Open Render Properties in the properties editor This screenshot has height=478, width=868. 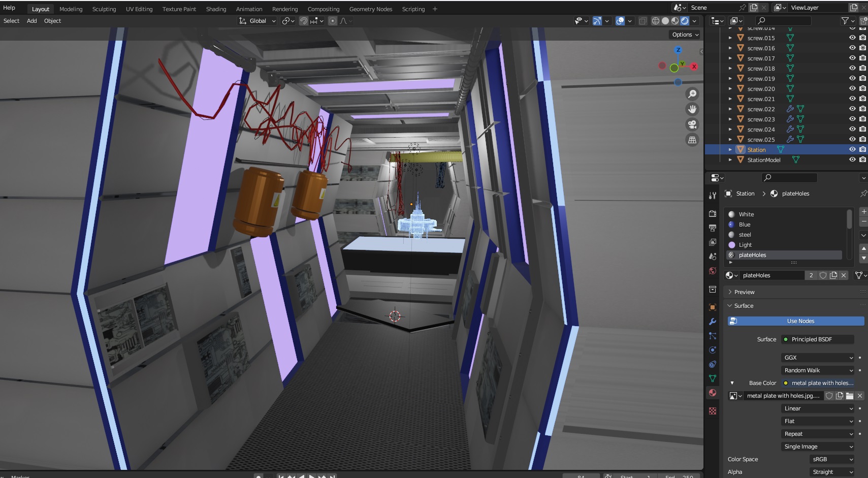(713, 213)
